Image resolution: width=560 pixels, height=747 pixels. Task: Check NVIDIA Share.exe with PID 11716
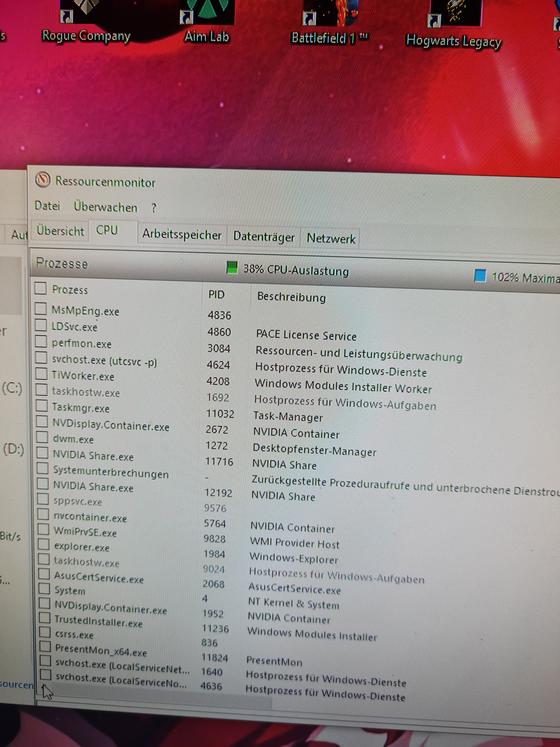pos(43,453)
